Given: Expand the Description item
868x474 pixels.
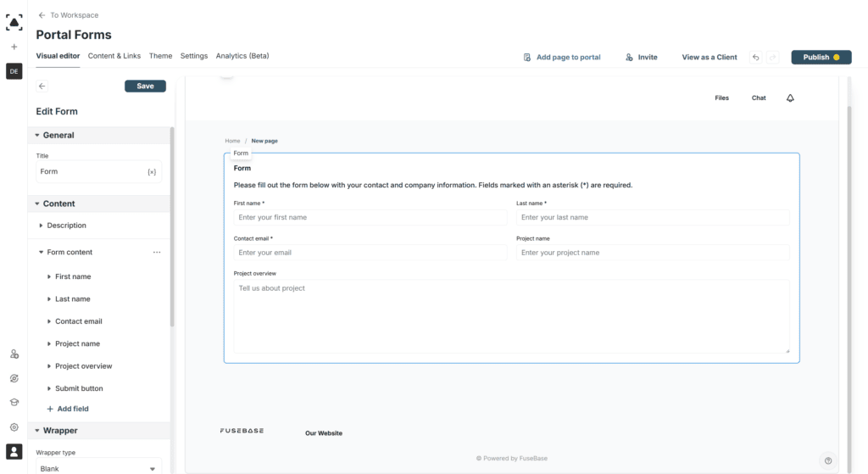Looking at the screenshot, I should (x=41, y=226).
